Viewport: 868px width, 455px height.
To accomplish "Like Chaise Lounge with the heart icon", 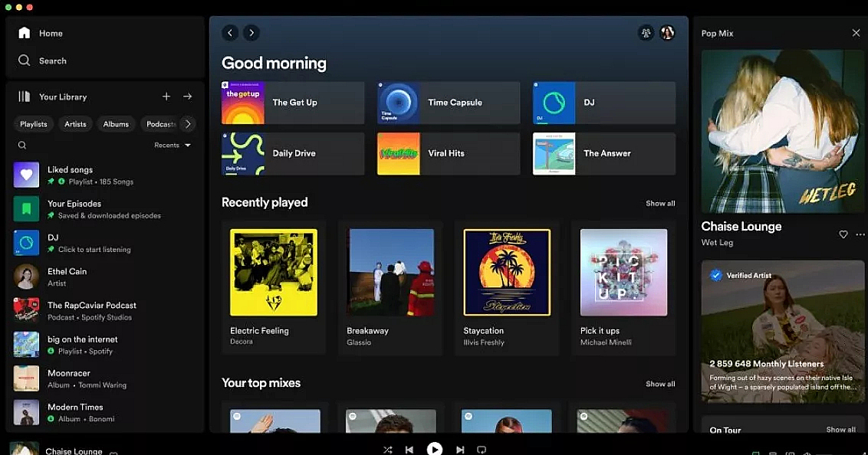I will pos(843,234).
